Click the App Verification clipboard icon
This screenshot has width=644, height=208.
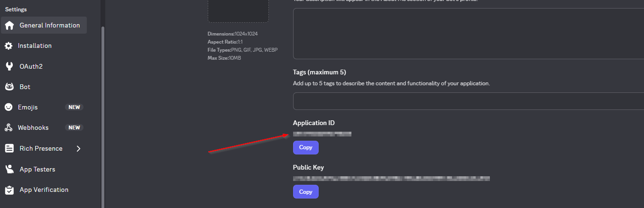[x=9, y=190]
